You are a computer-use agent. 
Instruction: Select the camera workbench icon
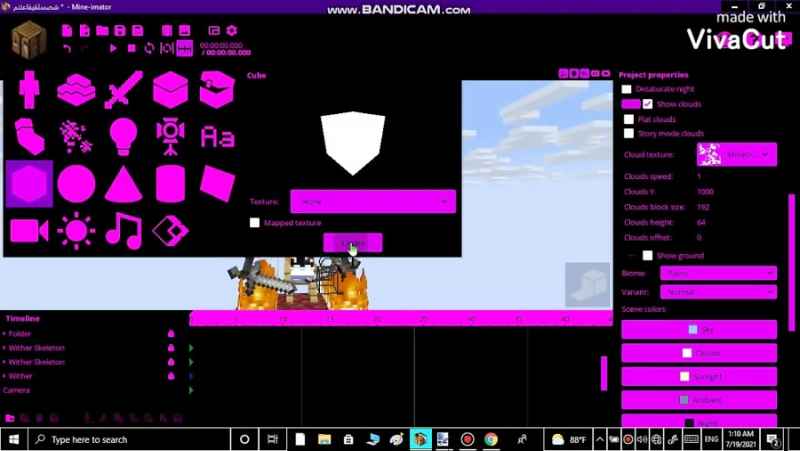point(29,231)
